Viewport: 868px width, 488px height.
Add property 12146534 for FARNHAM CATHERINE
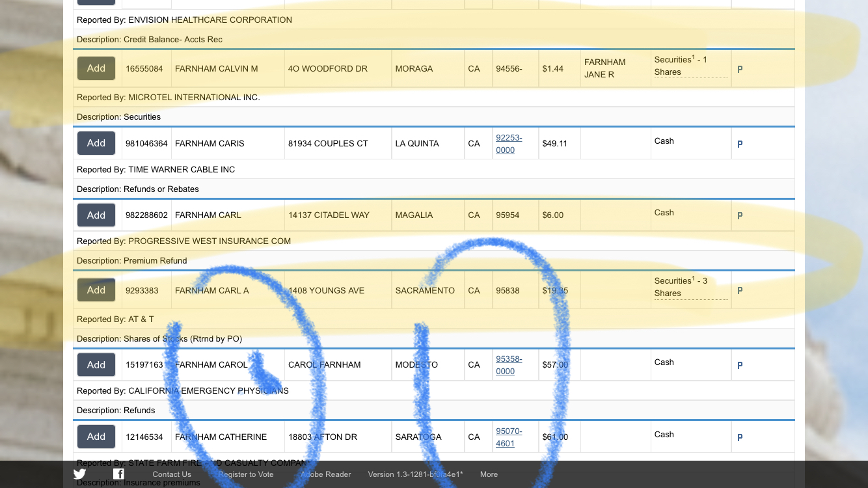pos(96,437)
